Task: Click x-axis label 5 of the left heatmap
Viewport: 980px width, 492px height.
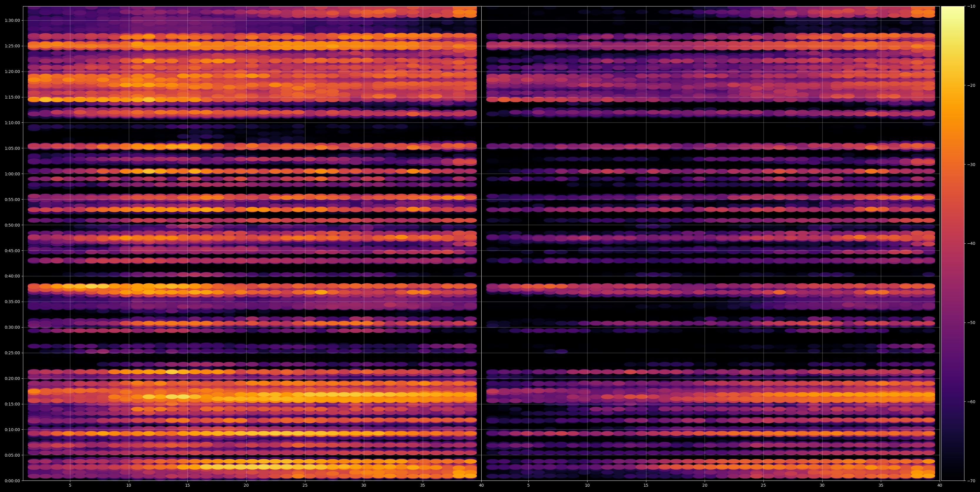Action: click(x=70, y=486)
